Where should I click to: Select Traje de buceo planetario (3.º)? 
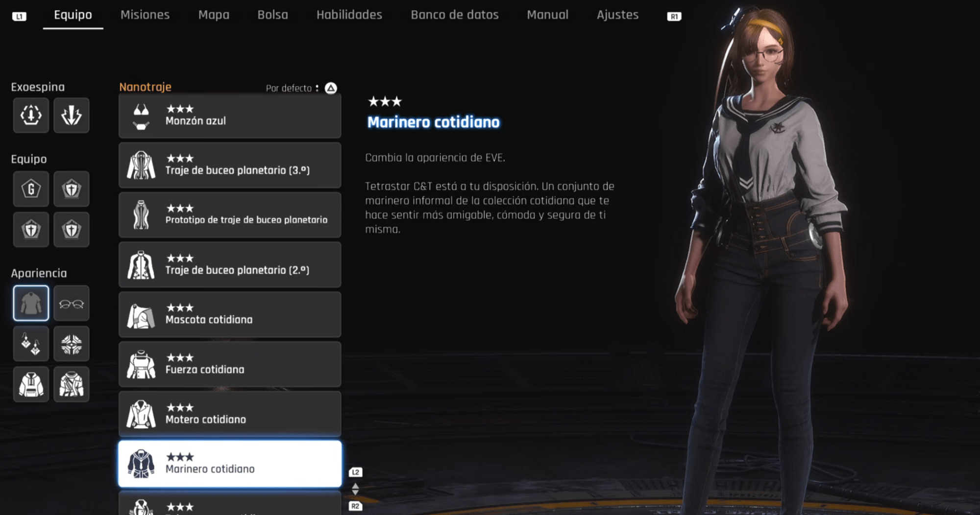(x=230, y=165)
